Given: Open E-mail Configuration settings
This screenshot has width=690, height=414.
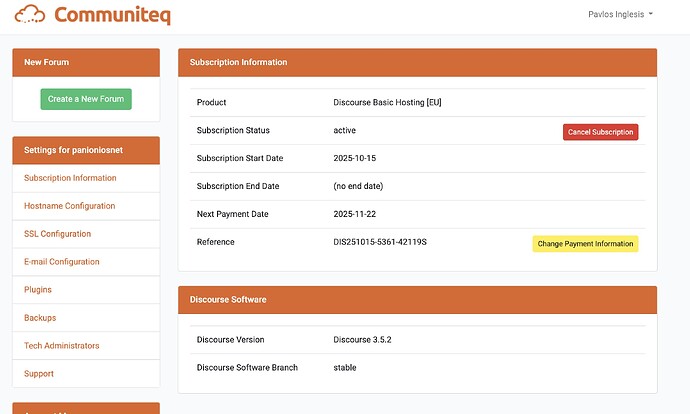Looking at the screenshot, I should click(x=62, y=262).
